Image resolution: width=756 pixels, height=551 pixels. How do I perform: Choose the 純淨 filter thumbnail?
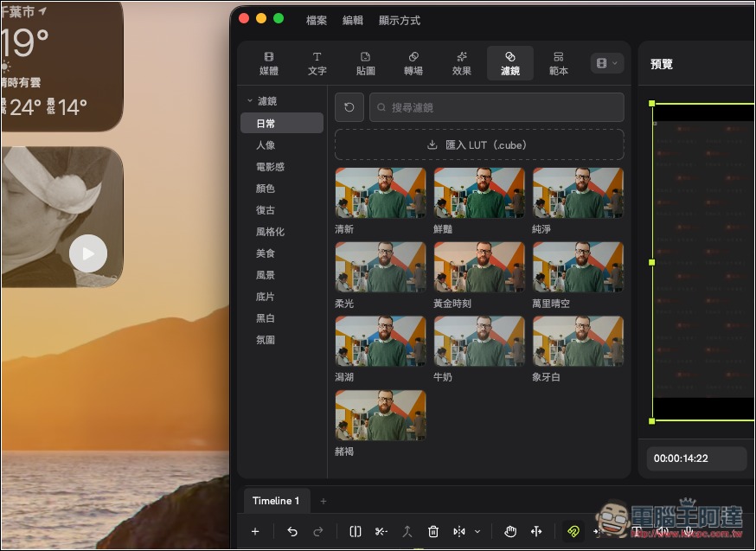(578, 193)
